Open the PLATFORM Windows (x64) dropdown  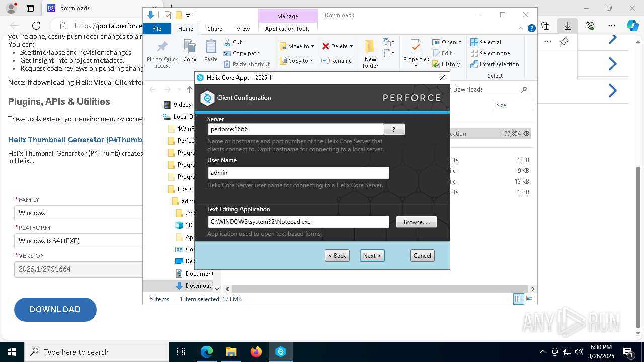[78, 241]
